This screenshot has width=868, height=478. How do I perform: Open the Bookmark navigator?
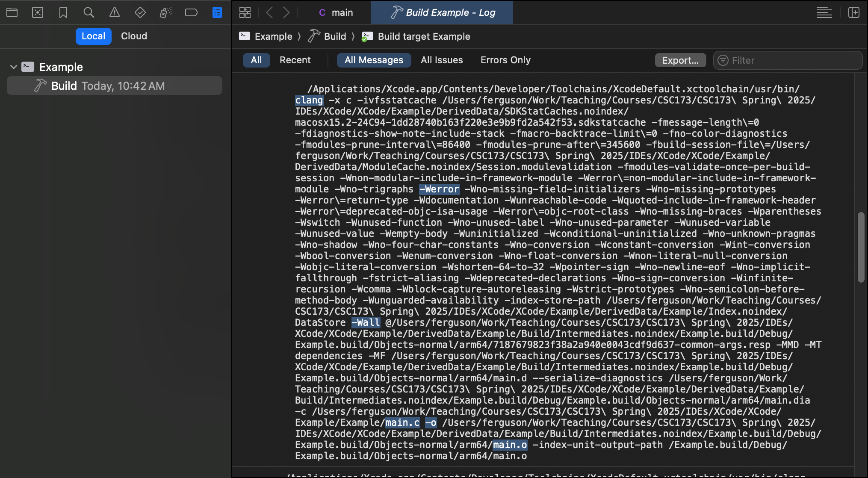tap(63, 12)
